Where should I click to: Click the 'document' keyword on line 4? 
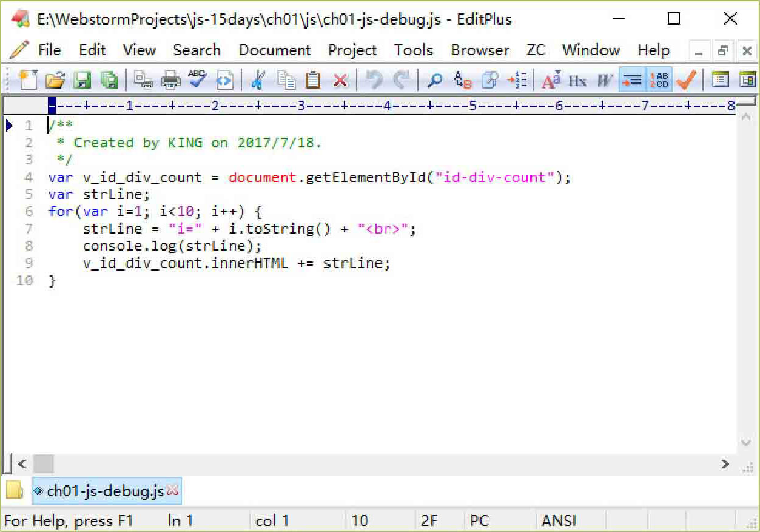coord(262,178)
